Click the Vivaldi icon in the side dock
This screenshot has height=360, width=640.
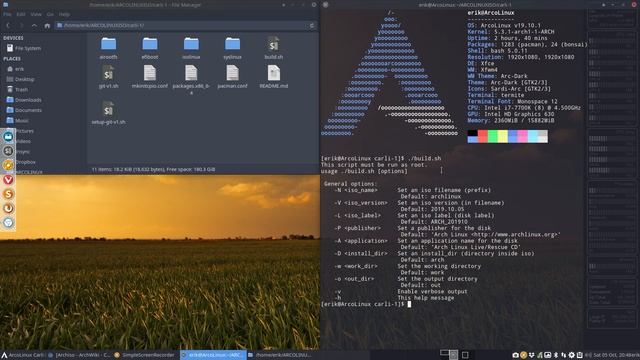(x=8, y=180)
